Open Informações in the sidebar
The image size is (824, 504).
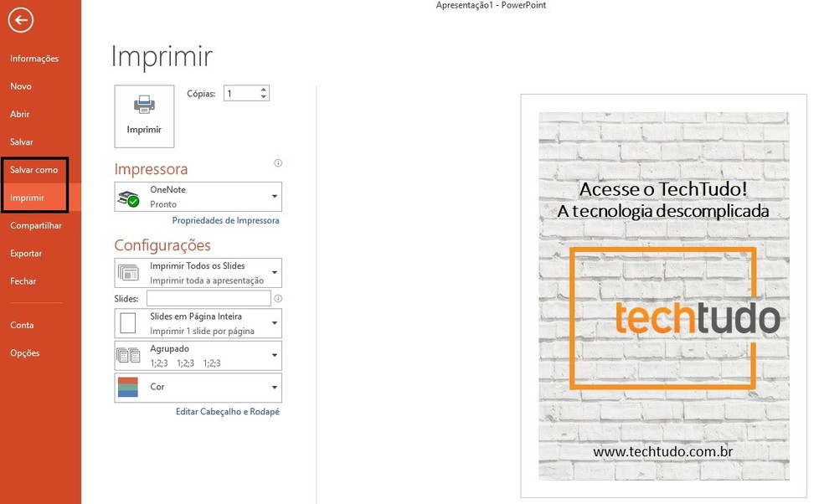point(34,59)
